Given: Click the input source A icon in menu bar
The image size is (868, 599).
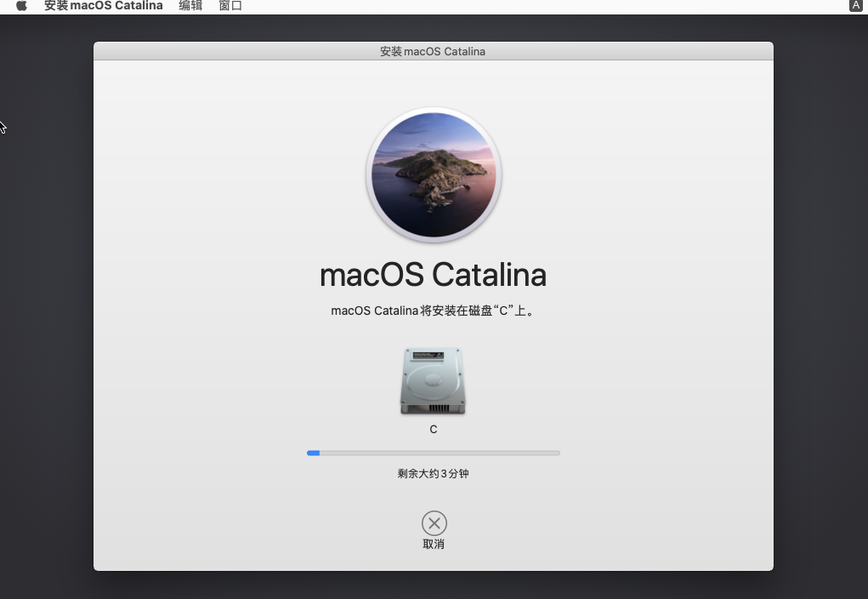Looking at the screenshot, I should (855, 6).
